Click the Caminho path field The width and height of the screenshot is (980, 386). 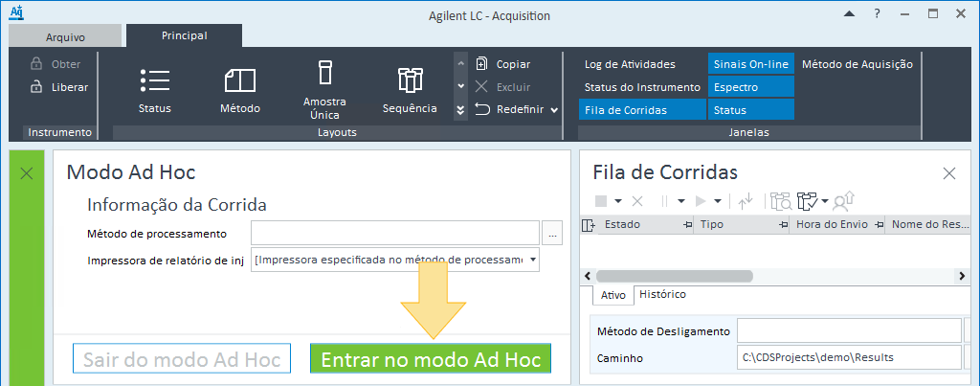849,357
